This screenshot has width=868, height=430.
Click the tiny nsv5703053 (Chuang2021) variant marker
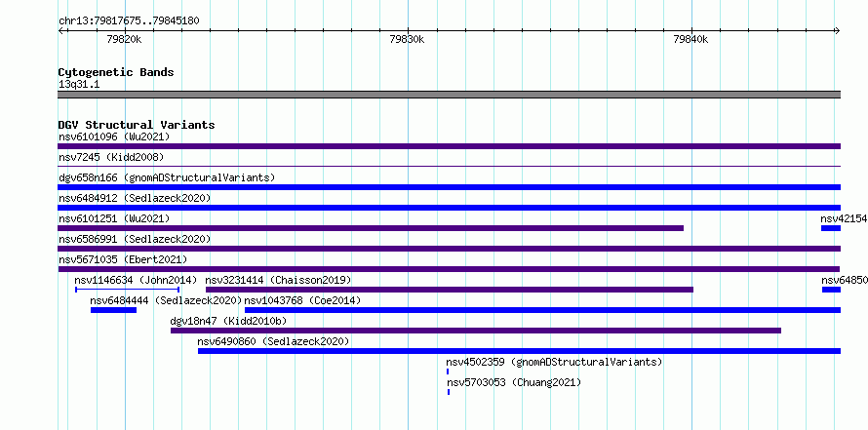point(449,392)
